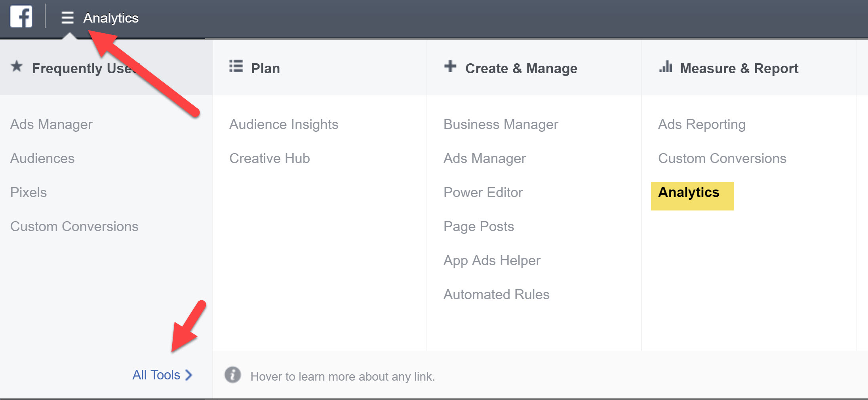The width and height of the screenshot is (868, 400).
Task: Go to Page Posts
Action: coord(479,226)
